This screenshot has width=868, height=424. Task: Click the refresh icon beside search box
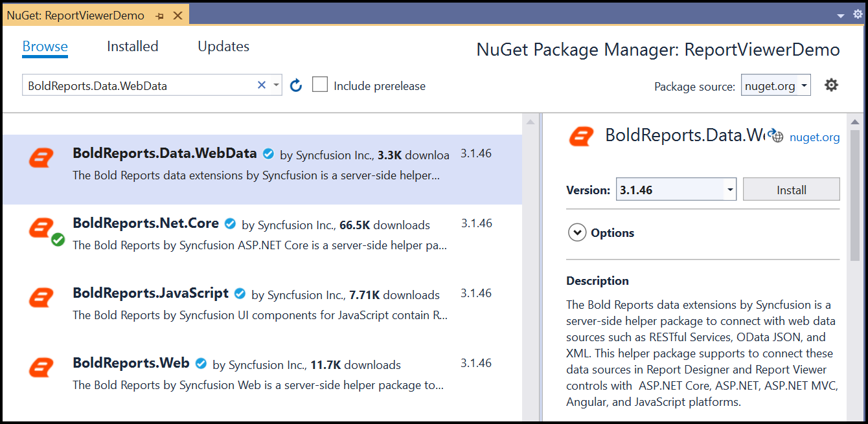click(296, 85)
